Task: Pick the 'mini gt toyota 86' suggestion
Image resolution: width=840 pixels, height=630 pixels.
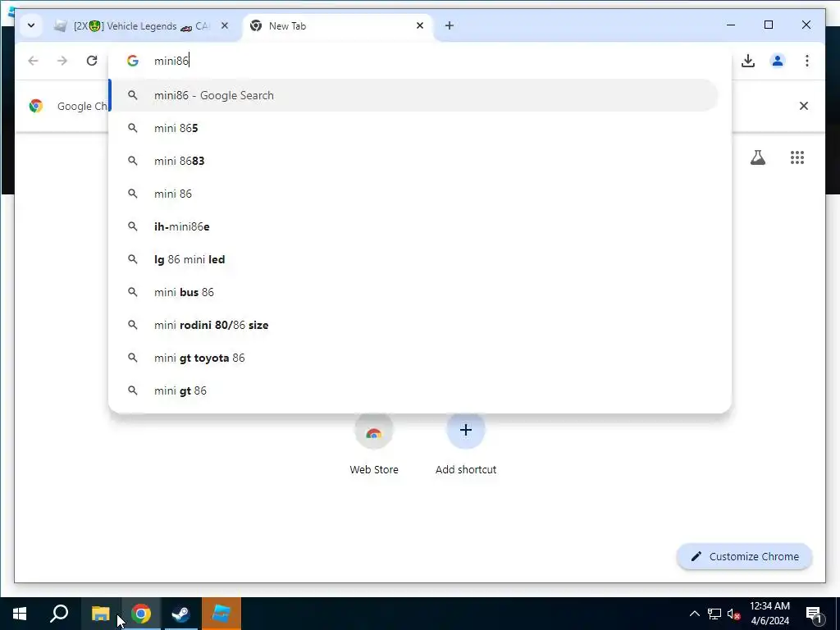Action: point(413,358)
